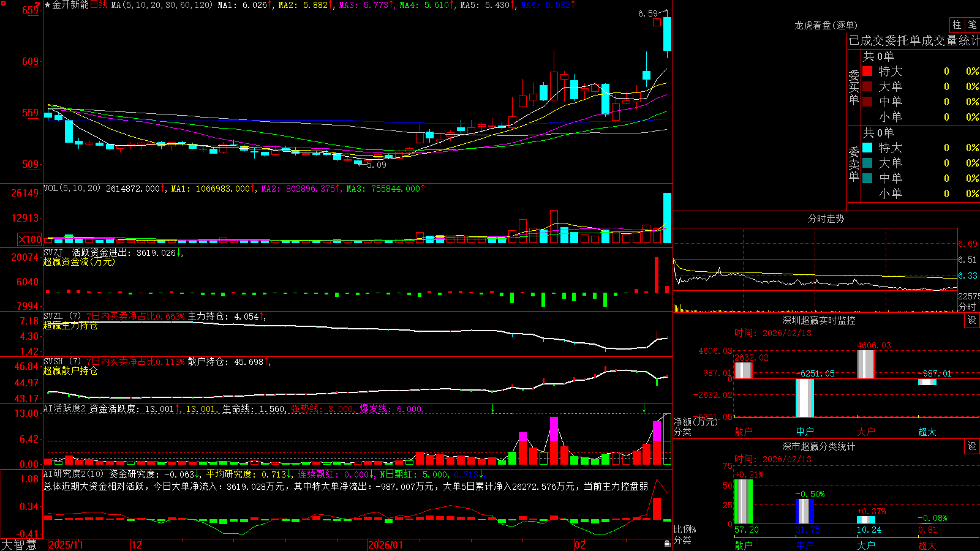
Task: Click the SVSH indicator name
Action: (x=53, y=362)
